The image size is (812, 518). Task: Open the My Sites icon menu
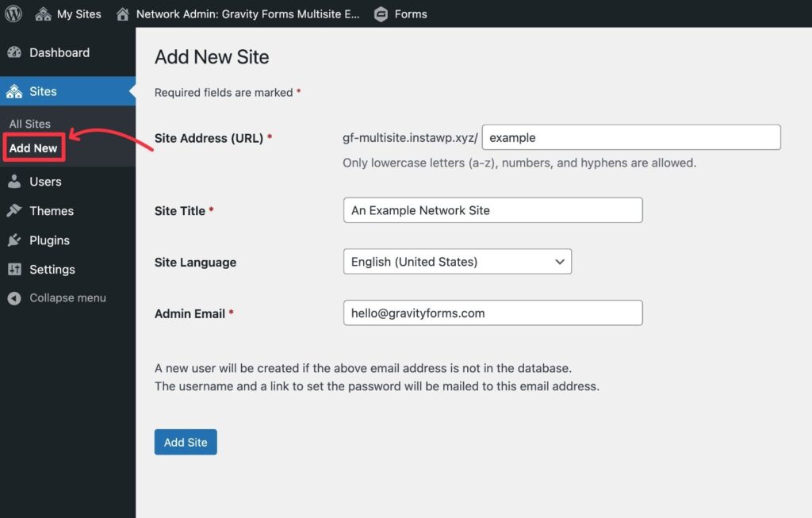pyautogui.click(x=43, y=13)
